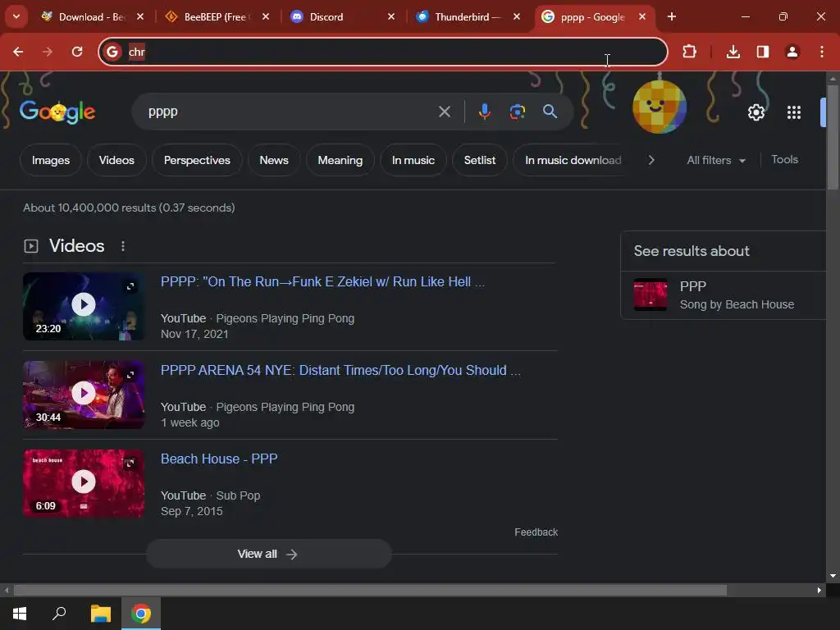Submit search with magnifier icon
840x630 pixels.
pyautogui.click(x=550, y=112)
